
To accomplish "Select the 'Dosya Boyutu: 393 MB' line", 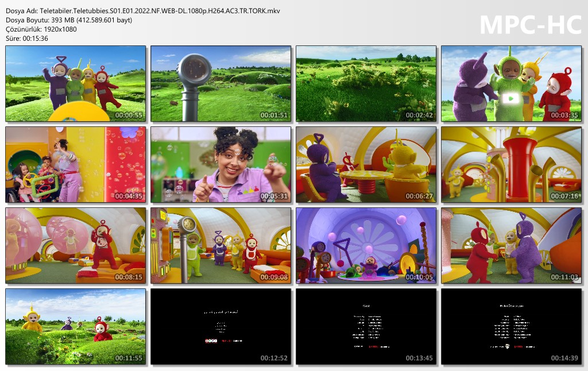I will pos(69,20).
